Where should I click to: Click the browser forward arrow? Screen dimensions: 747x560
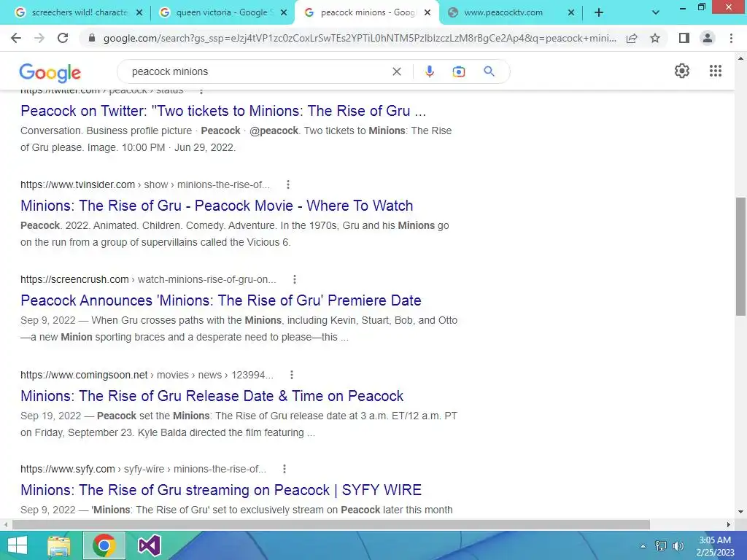click(39, 38)
